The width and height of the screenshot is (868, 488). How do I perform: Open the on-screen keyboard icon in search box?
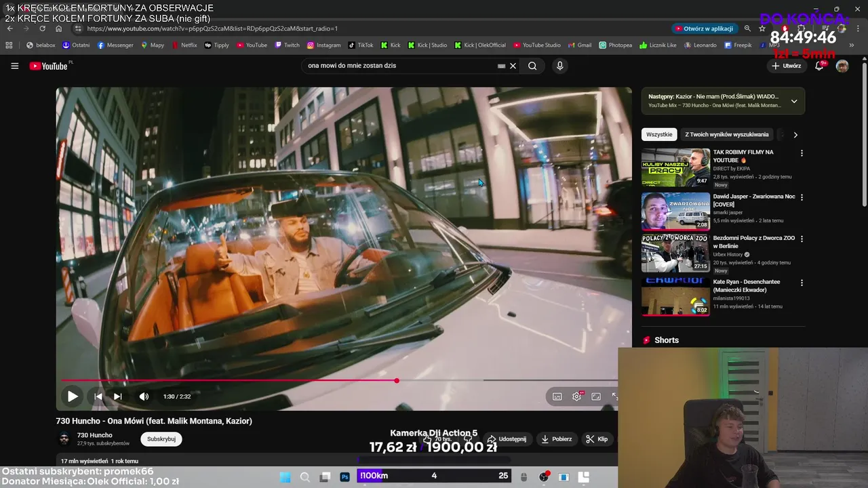click(502, 66)
